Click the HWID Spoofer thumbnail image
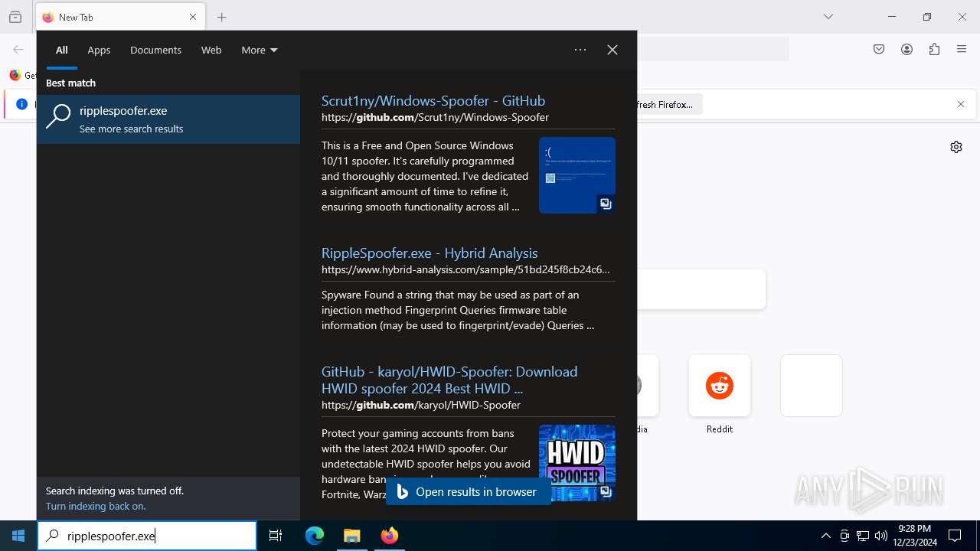The image size is (980, 551). click(577, 463)
